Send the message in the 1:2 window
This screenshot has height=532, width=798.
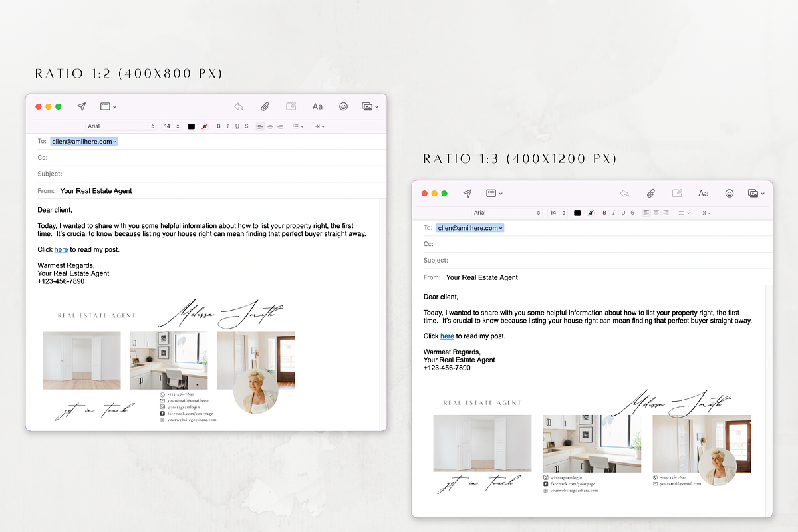coord(81,106)
